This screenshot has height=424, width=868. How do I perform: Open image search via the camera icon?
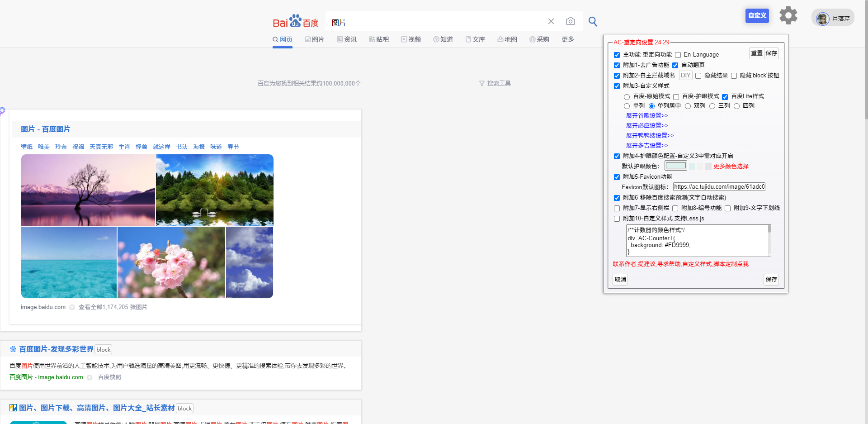pyautogui.click(x=571, y=21)
